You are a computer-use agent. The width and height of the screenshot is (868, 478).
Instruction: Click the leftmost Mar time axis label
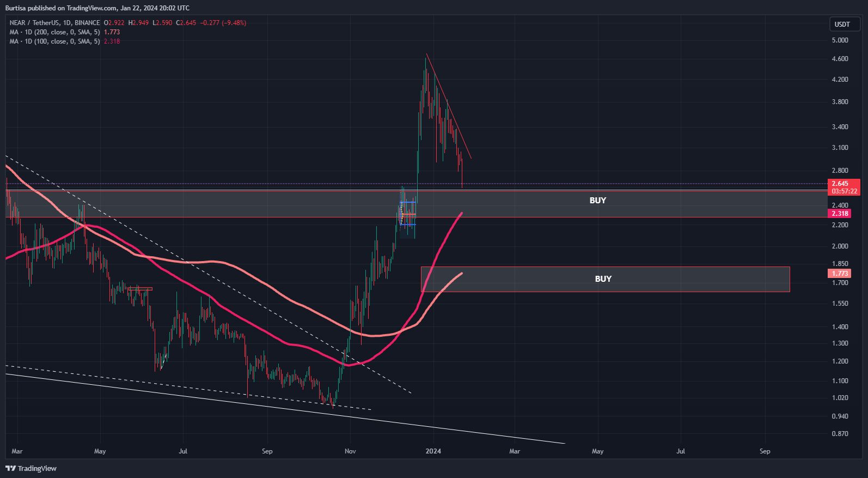[17, 451]
